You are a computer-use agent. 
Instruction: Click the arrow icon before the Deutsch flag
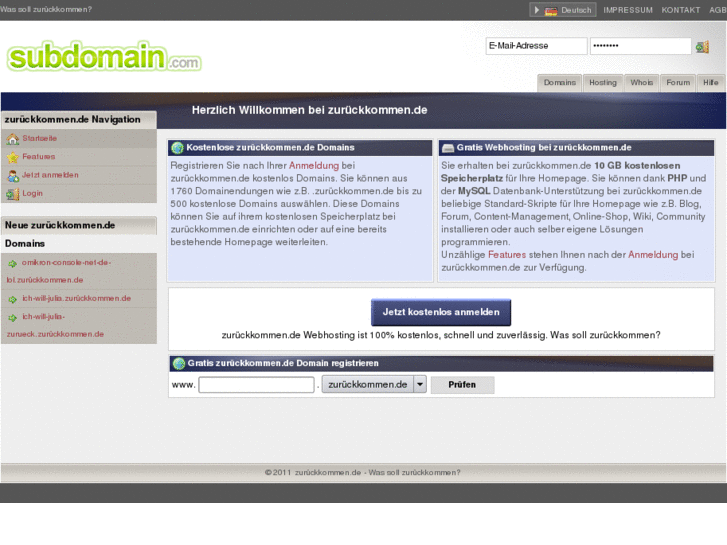coord(536,10)
